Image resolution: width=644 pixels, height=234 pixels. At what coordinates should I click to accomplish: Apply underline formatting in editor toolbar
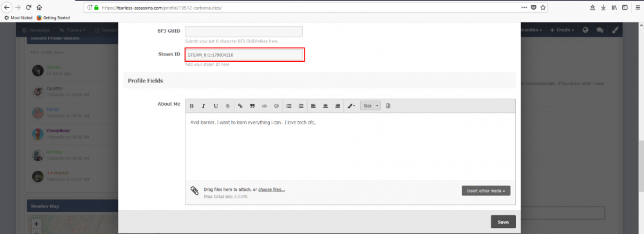pos(216,106)
